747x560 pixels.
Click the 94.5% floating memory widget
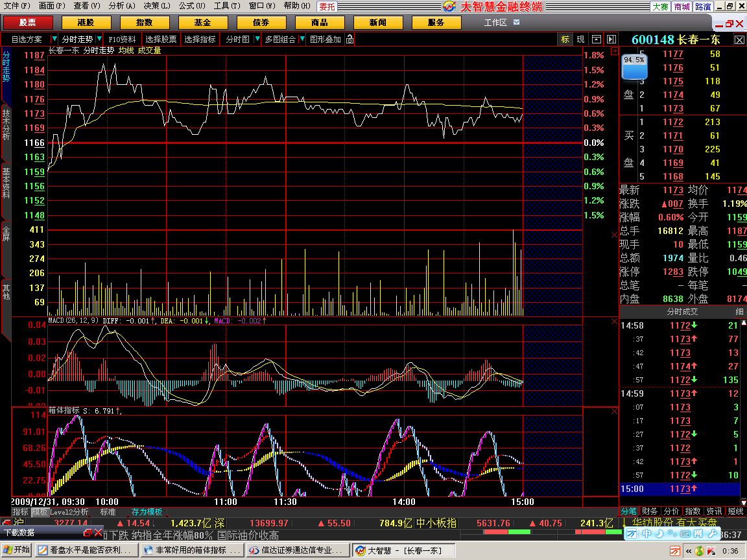click(635, 67)
